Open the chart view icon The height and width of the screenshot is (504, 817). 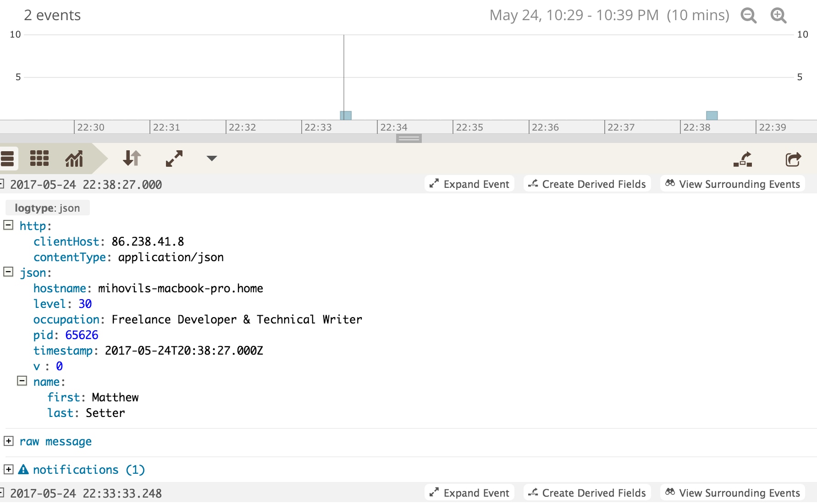click(73, 159)
